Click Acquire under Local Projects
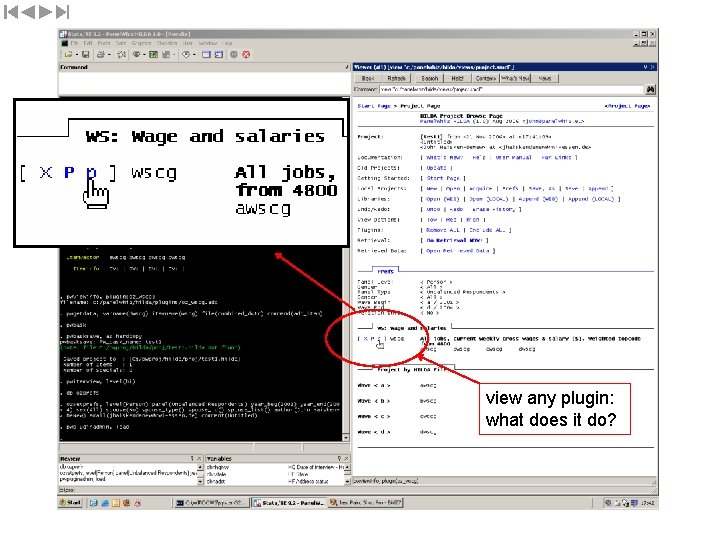The image size is (720, 540). 480,189
